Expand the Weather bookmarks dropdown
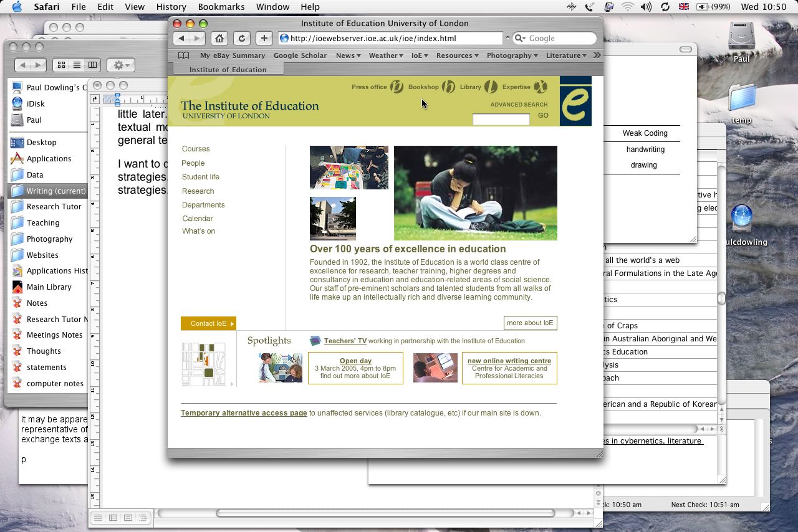 click(x=386, y=55)
